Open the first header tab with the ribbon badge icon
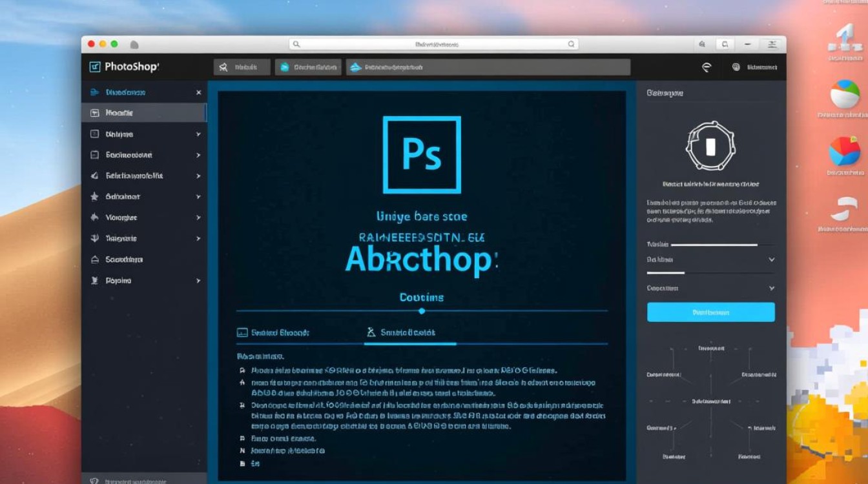 pyautogui.click(x=242, y=67)
